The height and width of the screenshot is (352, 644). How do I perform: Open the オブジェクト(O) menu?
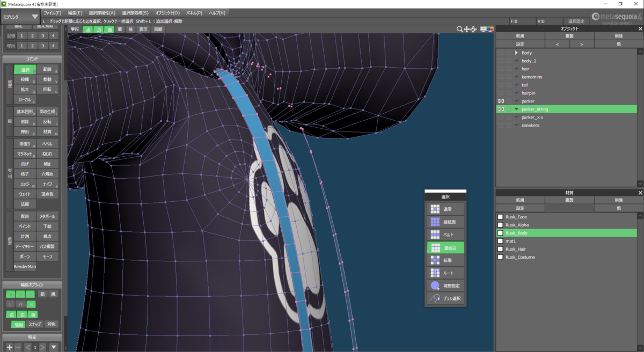tap(167, 12)
